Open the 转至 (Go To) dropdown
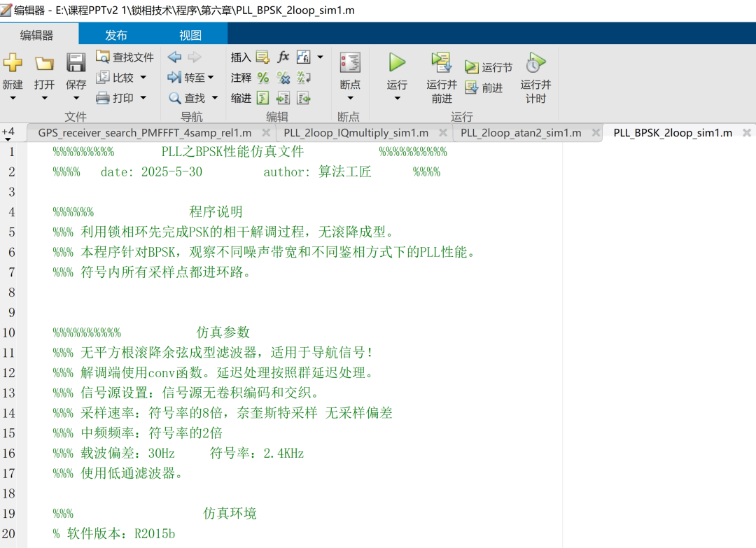 click(x=210, y=78)
